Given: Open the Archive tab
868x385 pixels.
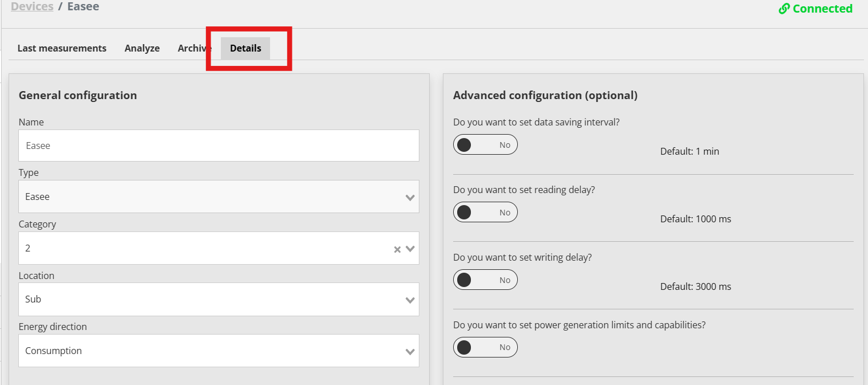Looking at the screenshot, I should (195, 48).
